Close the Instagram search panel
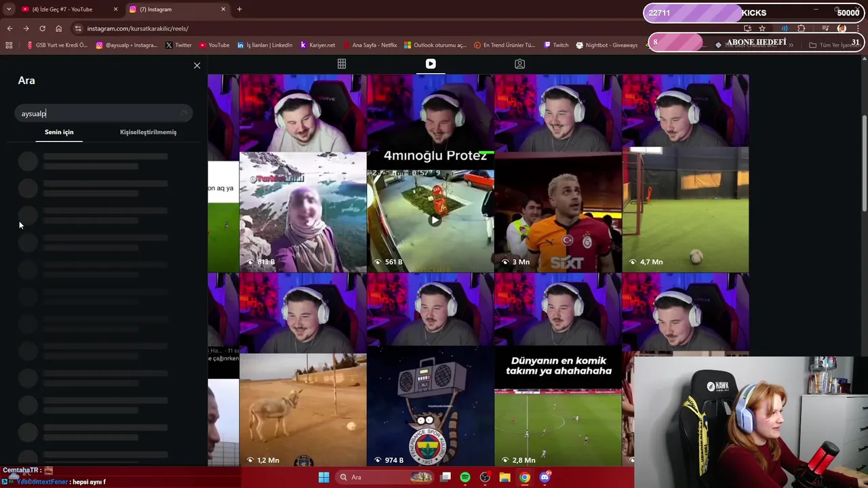 [x=197, y=66]
